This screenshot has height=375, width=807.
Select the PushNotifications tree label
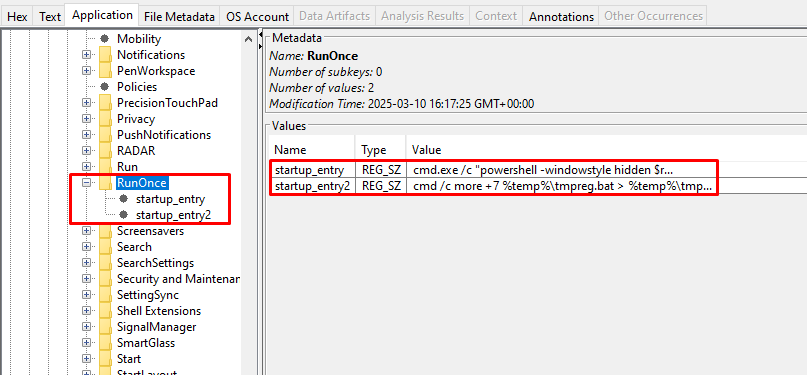click(164, 135)
